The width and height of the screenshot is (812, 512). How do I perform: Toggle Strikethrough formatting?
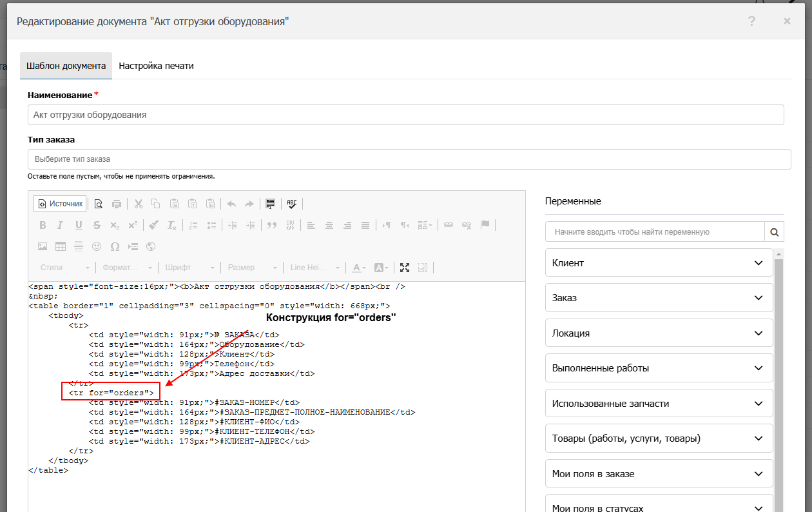[x=97, y=225]
